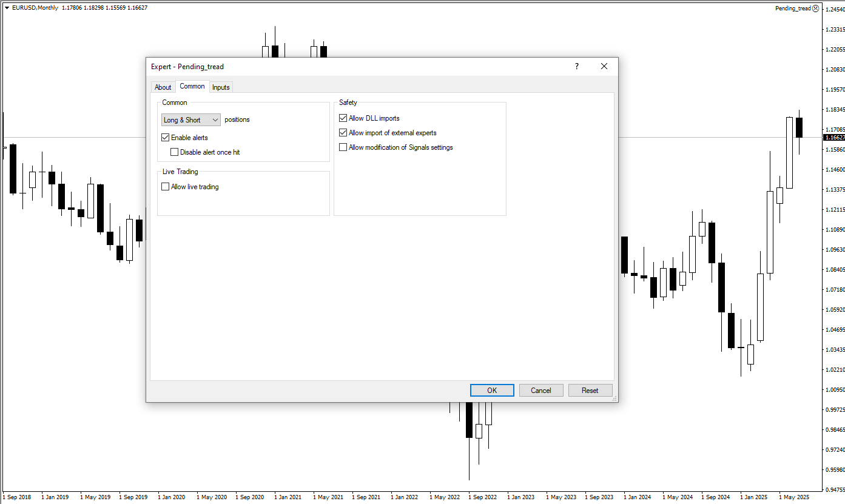The image size is (845, 504).
Task: Check Allow live trading
Action: [166, 187]
